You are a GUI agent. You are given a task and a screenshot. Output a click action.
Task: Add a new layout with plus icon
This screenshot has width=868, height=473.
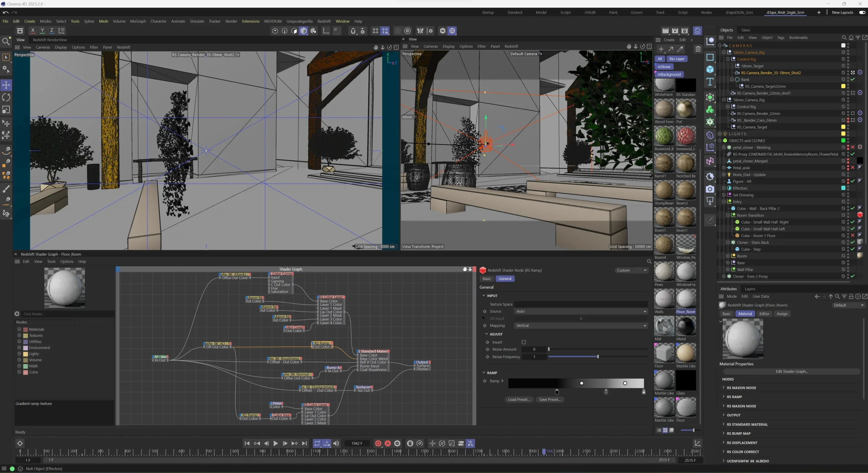tap(819, 13)
